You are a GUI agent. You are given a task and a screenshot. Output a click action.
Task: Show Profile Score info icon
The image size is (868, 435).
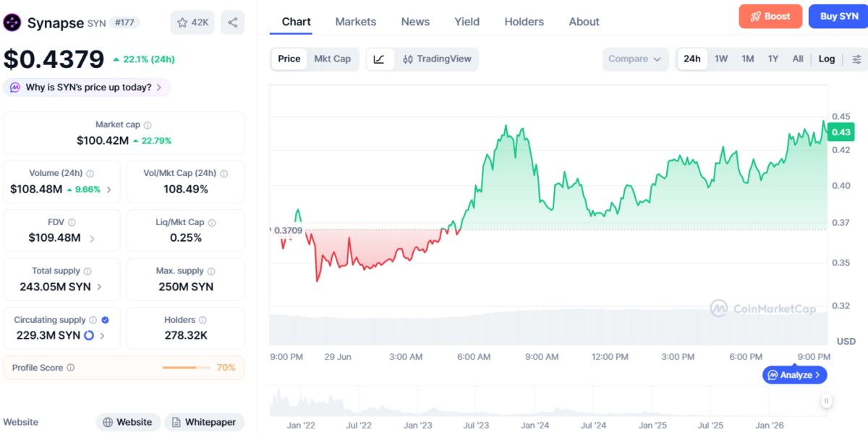(70, 368)
